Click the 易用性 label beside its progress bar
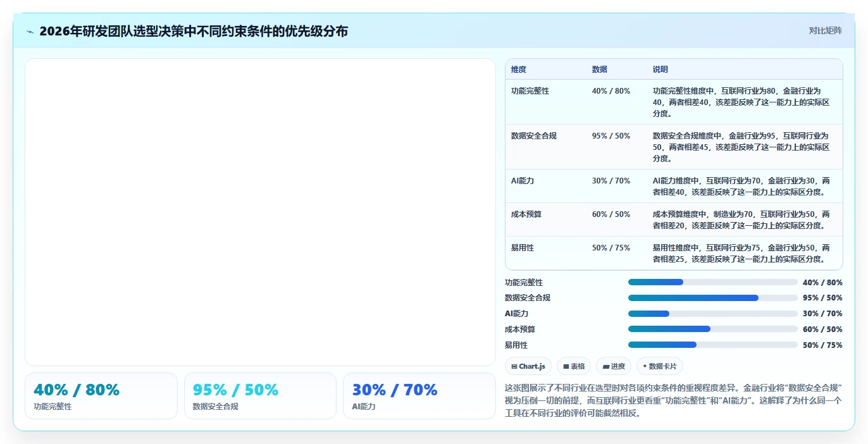The height and width of the screenshot is (444, 868). pos(516,345)
